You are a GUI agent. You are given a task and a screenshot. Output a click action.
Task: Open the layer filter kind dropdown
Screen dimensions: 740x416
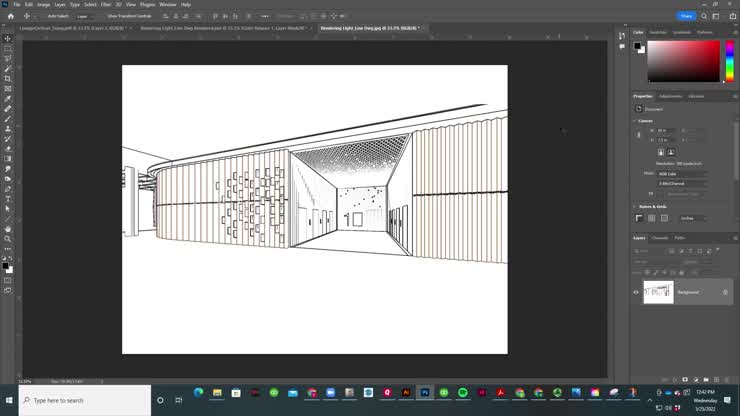pos(649,251)
